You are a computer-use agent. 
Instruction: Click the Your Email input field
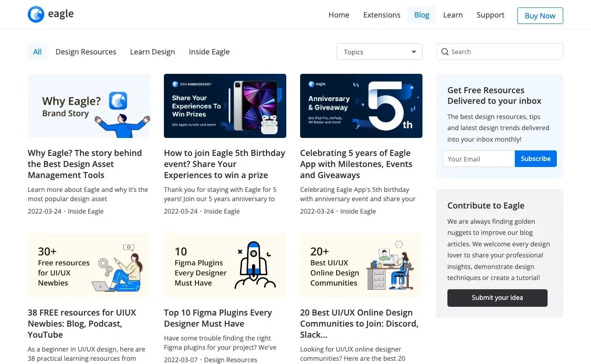point(479,159)
